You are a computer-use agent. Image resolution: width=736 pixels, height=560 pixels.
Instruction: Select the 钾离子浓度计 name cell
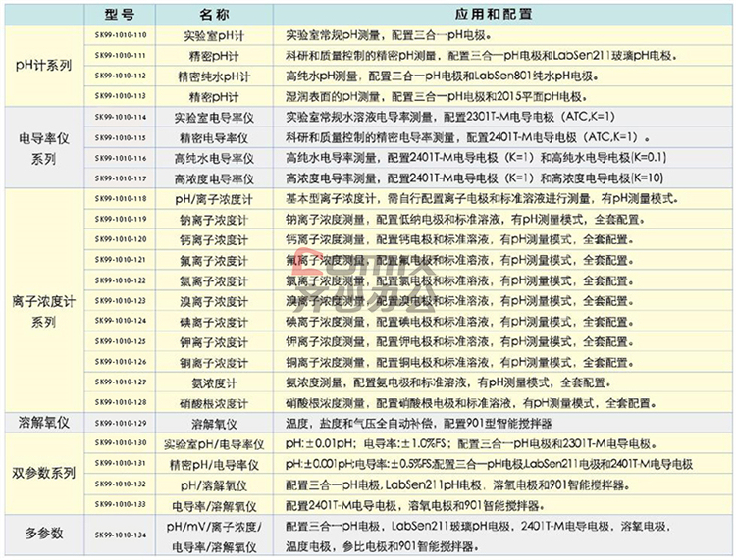point(214,342)
